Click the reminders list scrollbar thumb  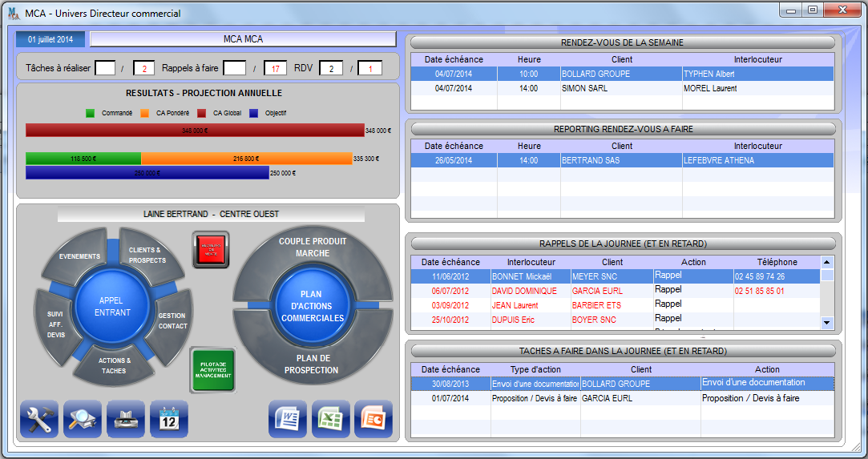tap(827, 276)
